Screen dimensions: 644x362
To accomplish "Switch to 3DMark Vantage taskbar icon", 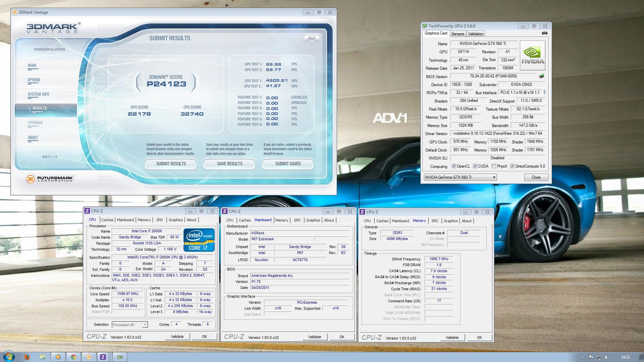I will click(x=89, y=357).
